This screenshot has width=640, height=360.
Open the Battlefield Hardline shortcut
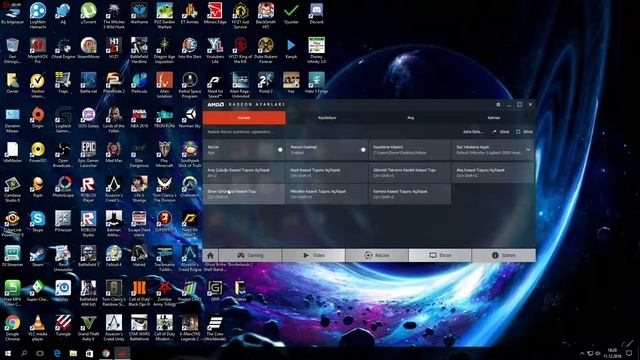139,50
